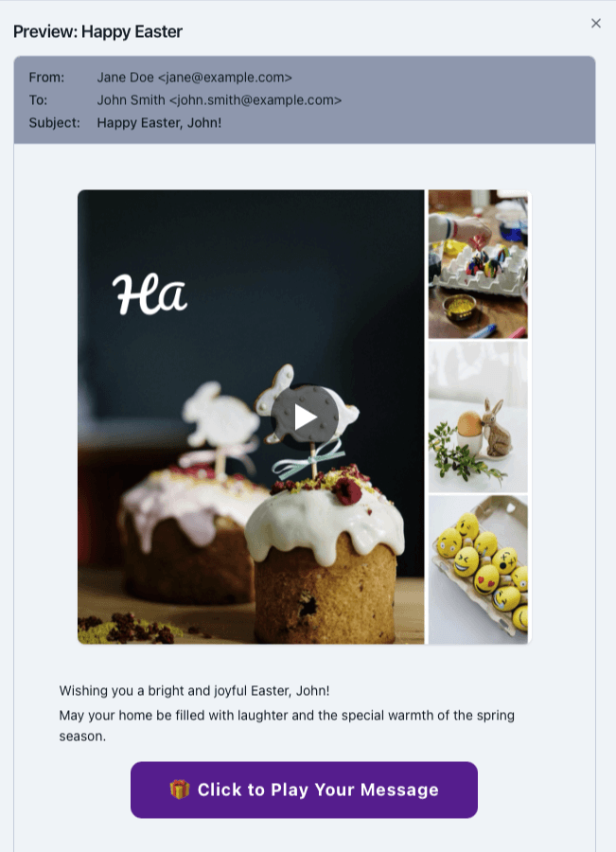The image size is (616, 852).
Task: Click the subject text Happy Easter, John!
Action: point(159,123)
